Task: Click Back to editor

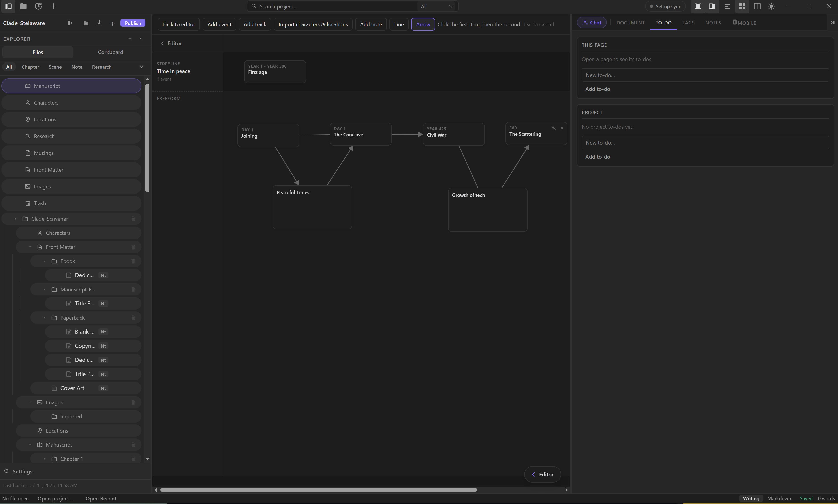Action: tap(178, 24)
